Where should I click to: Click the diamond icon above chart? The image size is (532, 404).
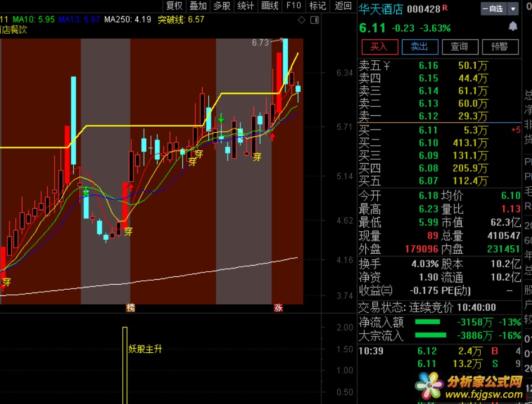coord(301,20)
